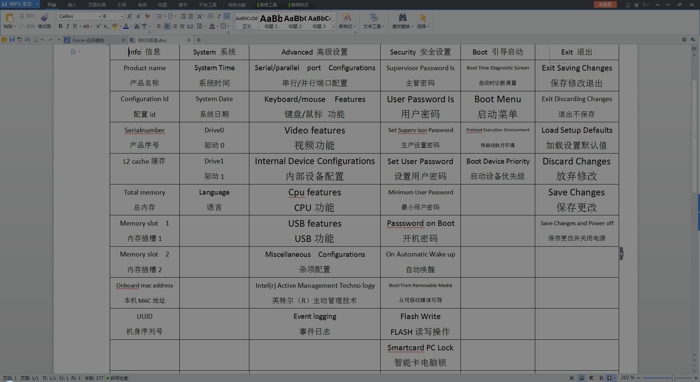
Task: Open the Calibri font name dropdown
Action: point(100,16)
